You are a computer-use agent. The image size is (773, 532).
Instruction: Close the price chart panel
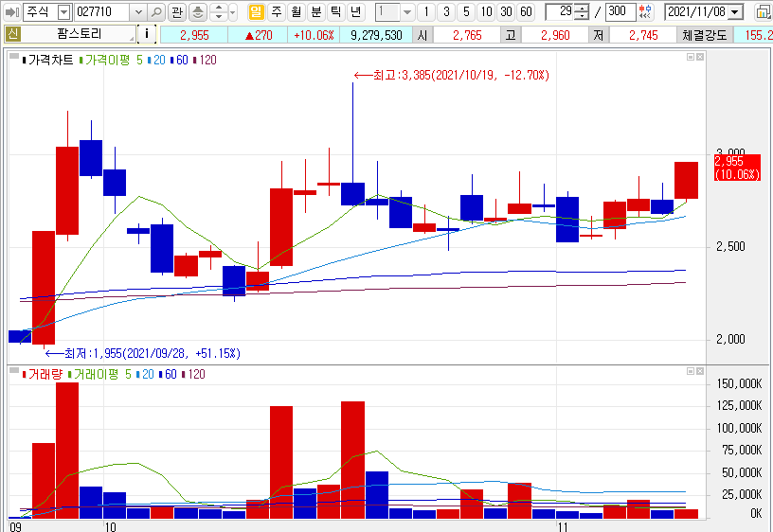(x=699, y=57)
